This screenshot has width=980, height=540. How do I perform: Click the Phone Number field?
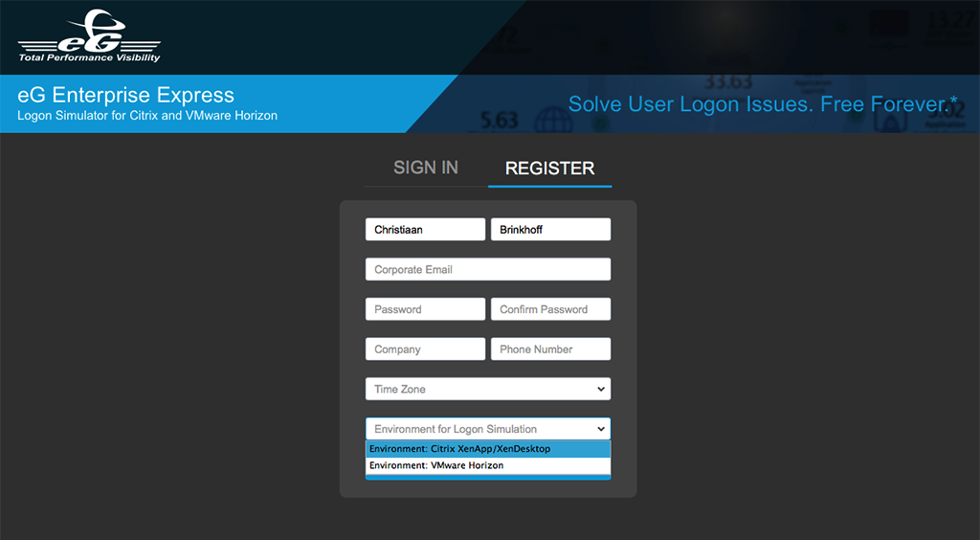tap(550, 349)
